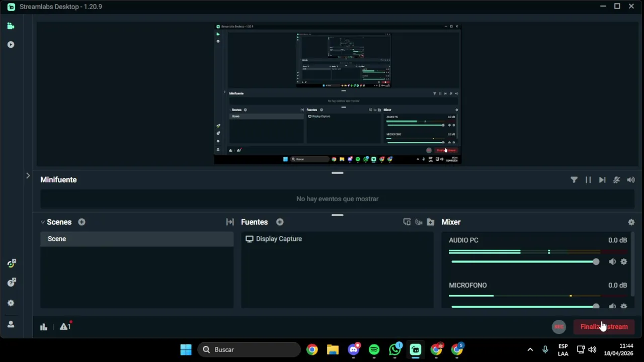Open the sidebar help link with the question mark
The width and height of the screenshot is (644, 362).
click(11, 283)
